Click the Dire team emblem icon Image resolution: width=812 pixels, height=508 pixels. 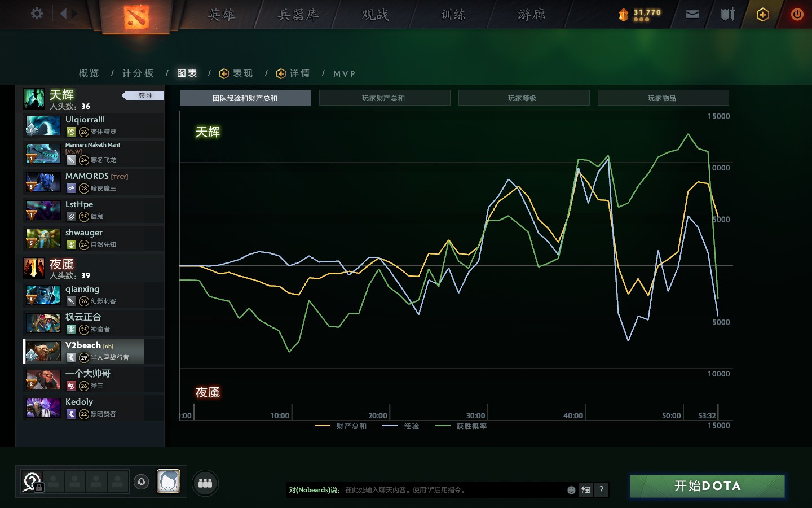pos(34,268)
